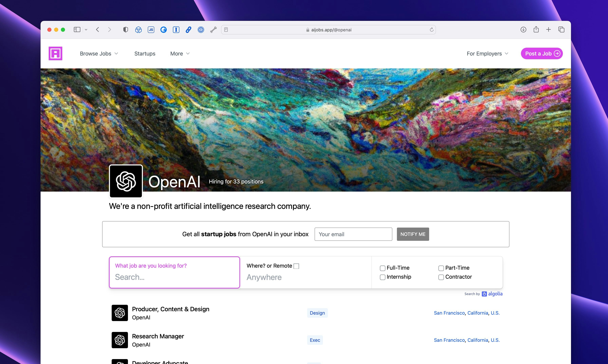608x364 pixels.
Task: Click the JS extension icon
Action: coord(151,30)
